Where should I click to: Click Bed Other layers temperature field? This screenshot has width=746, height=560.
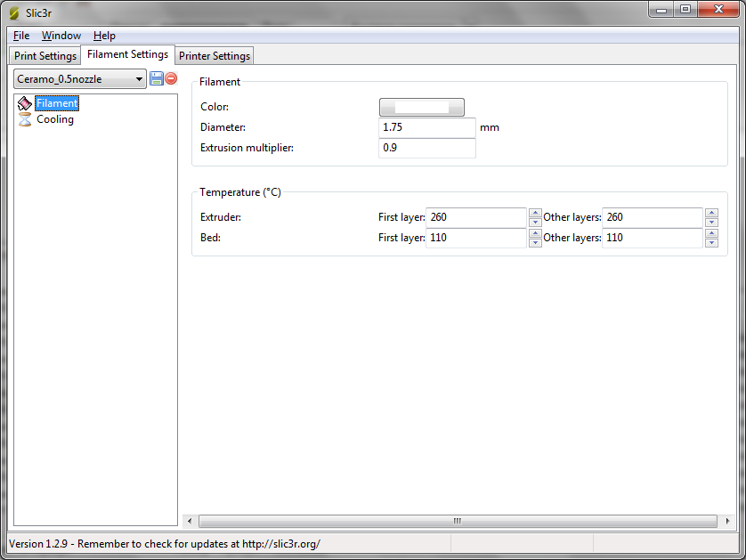click(653, 238)
